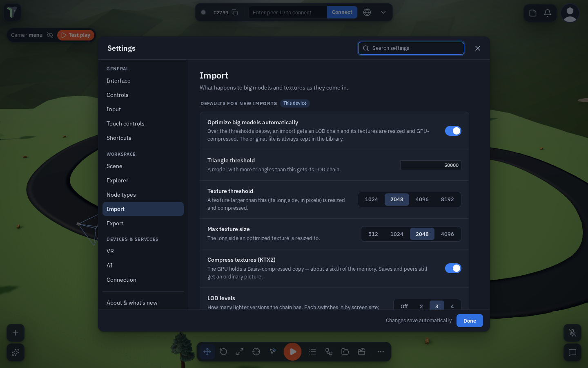Open the list outline icon in toolbar
Image resolution: width=588 pixels, height=368 pixels.
pyautogui.click(x=313, y=352)
